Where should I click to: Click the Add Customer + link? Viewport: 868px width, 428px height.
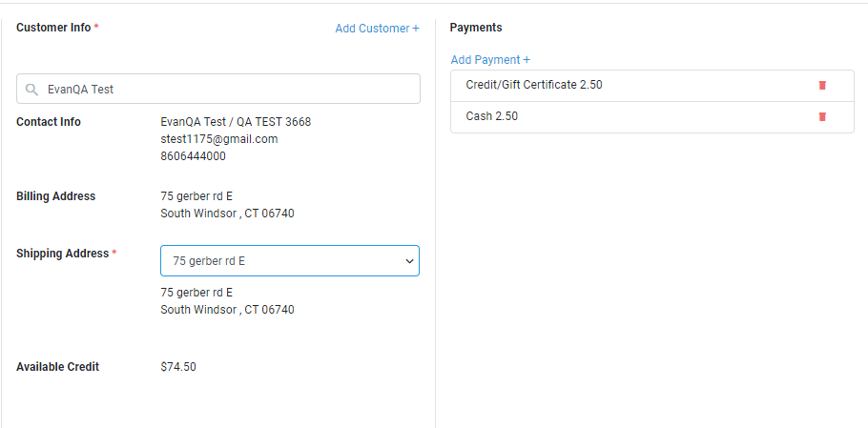pyautogui.click(x=377, y=29)
